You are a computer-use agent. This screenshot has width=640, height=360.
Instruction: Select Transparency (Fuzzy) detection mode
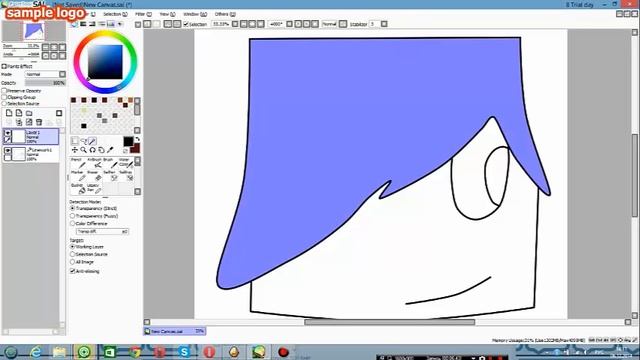click(73, 216)
